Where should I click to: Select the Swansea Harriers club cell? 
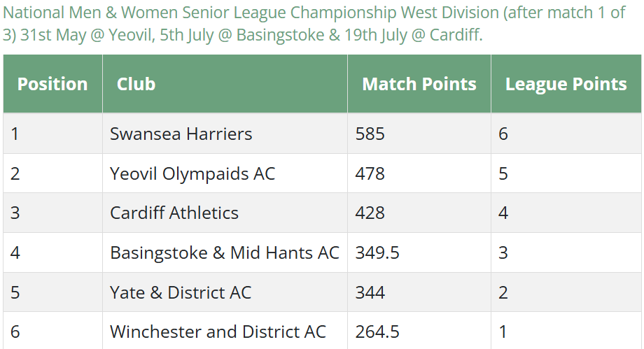click(x=225, y=134)
